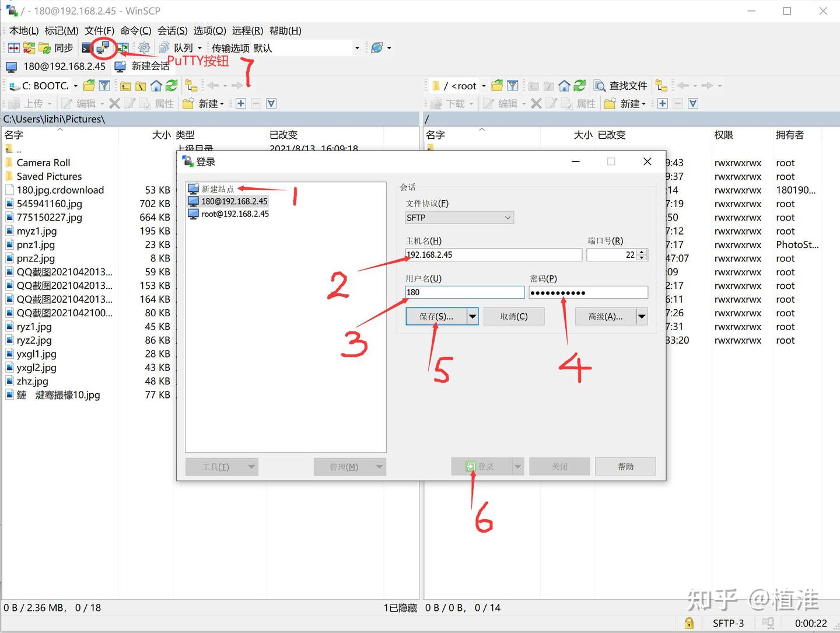The image size is (840, 633).
Task: Expand the arrow beside 保存(S) button
Action: pyautogui.click(x=473, y=316)
